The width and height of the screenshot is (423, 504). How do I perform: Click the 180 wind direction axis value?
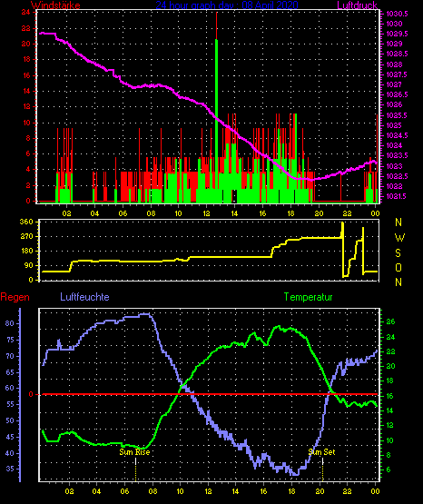pos(26,251)
